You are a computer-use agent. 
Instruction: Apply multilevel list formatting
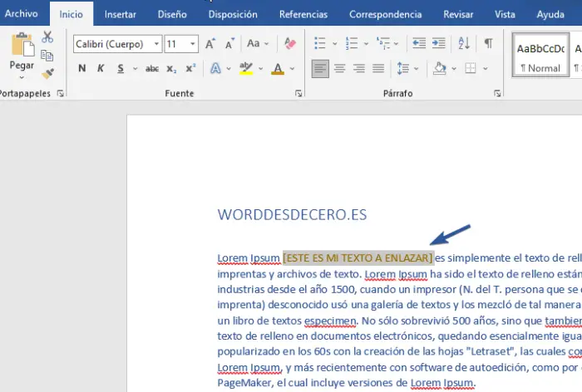(x=383, y=43)
